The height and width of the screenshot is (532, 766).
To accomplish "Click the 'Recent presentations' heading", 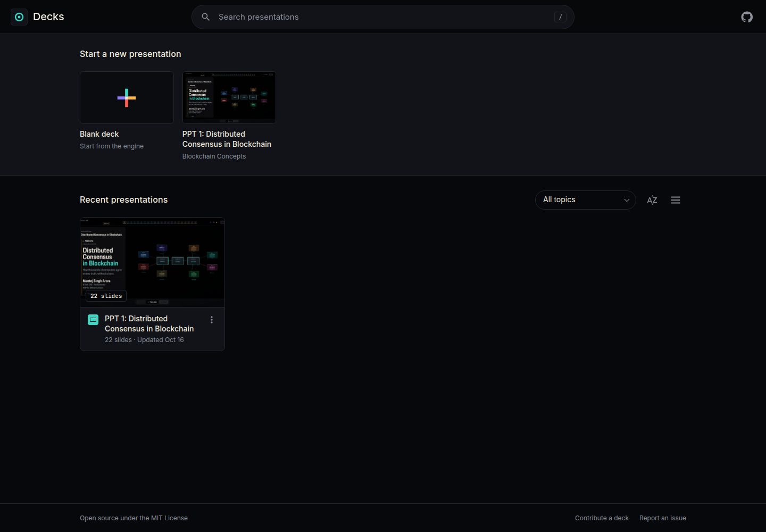I will point(124,200).
